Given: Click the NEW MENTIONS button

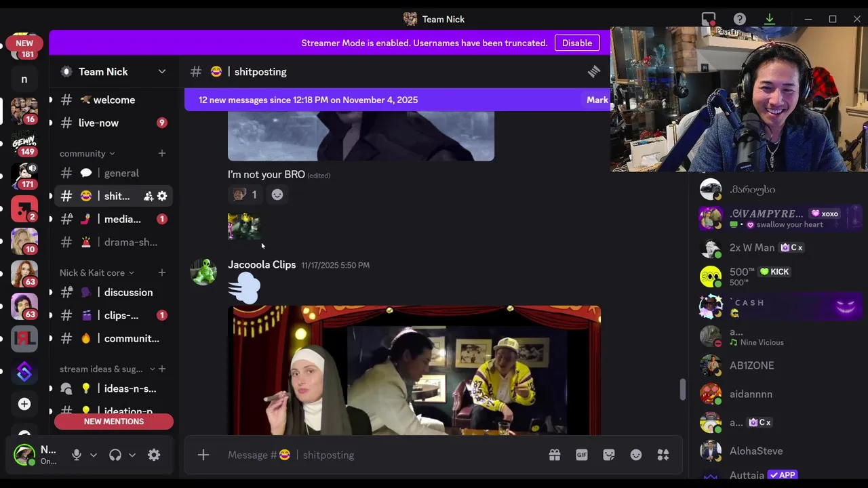Looking at the screenshot, I should 114,422.
